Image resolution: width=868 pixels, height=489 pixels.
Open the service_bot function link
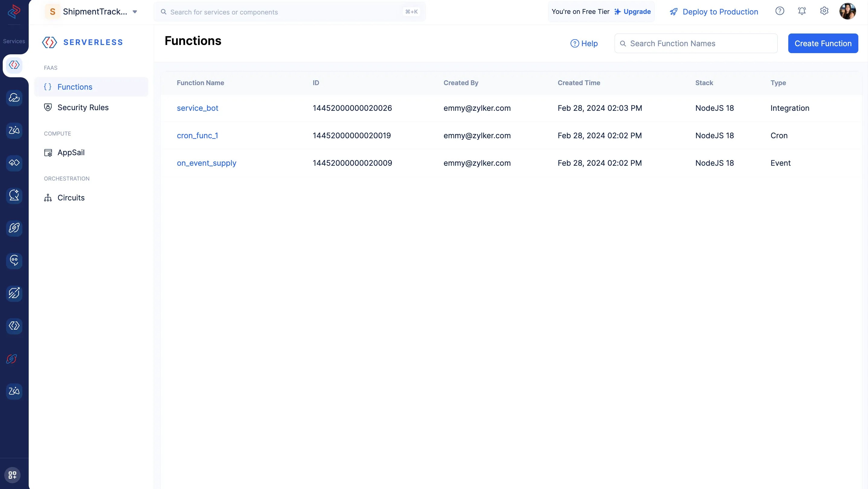coord(198,108)
